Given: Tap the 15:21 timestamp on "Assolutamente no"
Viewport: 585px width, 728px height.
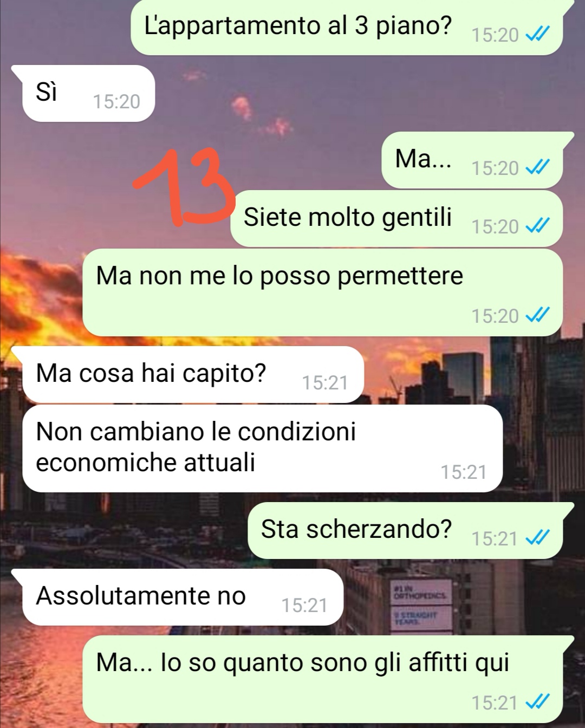Looking at the screenshot, I should click(304, 605).
